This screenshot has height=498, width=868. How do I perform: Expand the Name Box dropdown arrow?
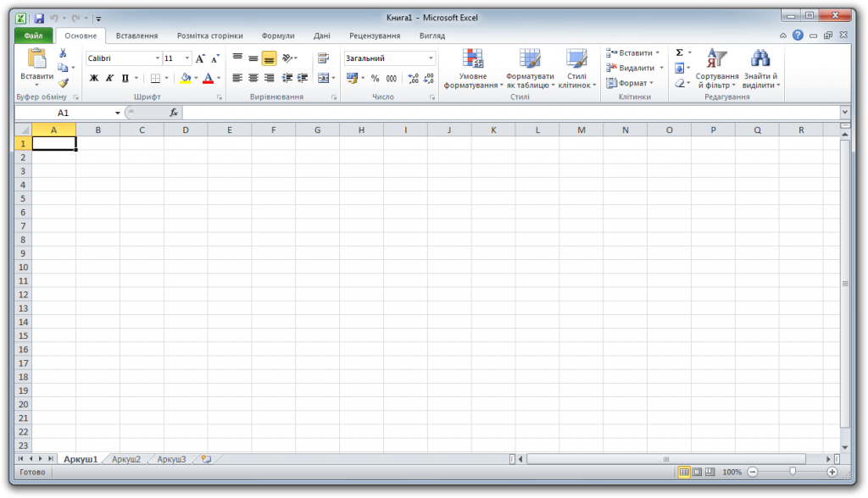click(117, 113)
